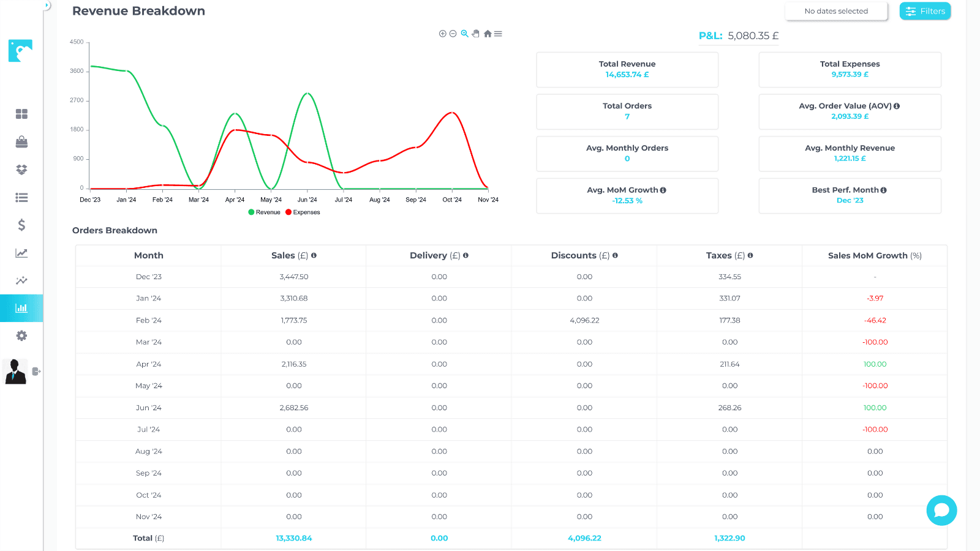Open the dashboard grid icon in sidebar
Image resolution: width=980 pixels, height=551 pixels.
point(21,114)
